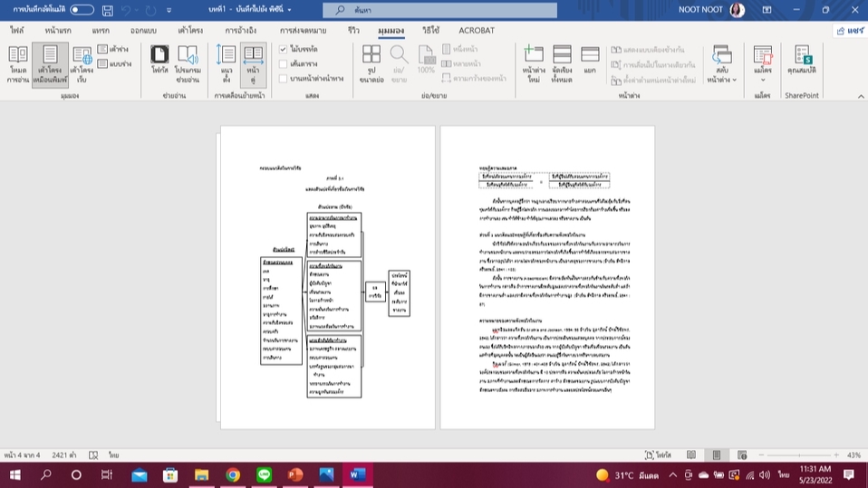This screenshot has width=868, height=488.
Task: Open PowerPoint from taskbar
Action: (295, 474)
